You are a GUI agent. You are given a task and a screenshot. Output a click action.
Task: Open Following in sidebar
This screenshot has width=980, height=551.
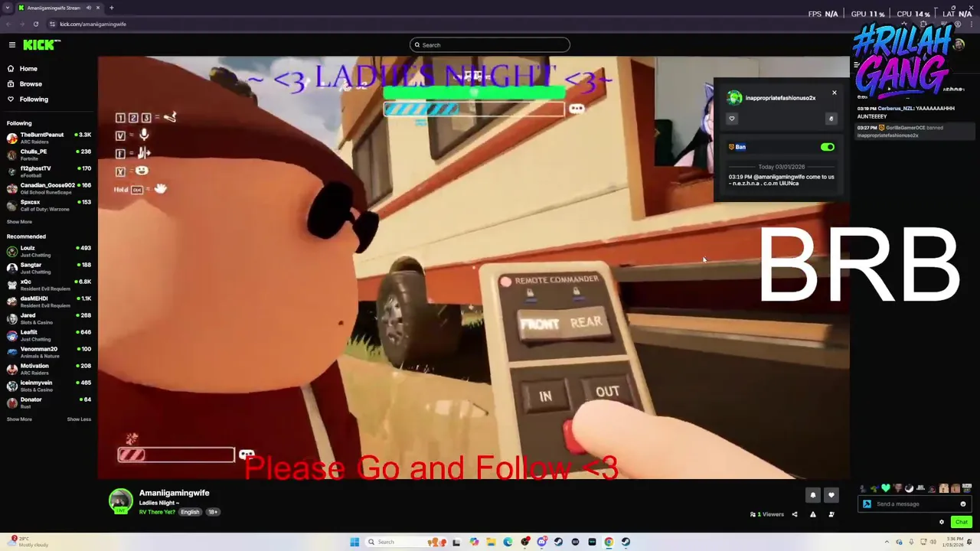pos(34,99)
